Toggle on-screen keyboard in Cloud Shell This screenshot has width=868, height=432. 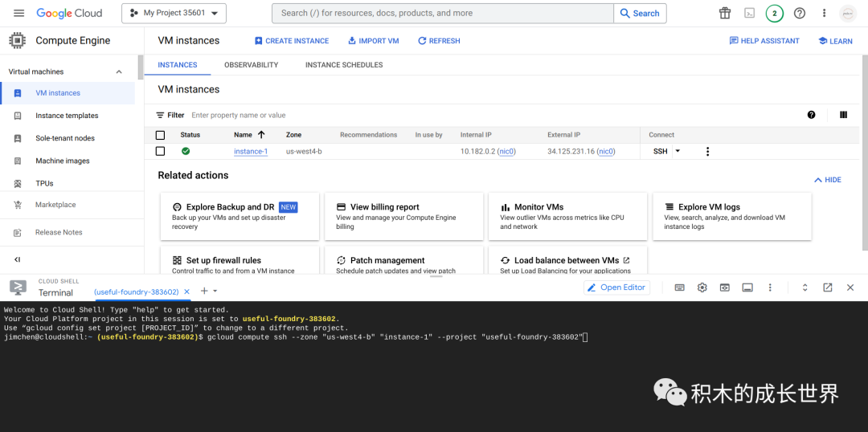679,287
